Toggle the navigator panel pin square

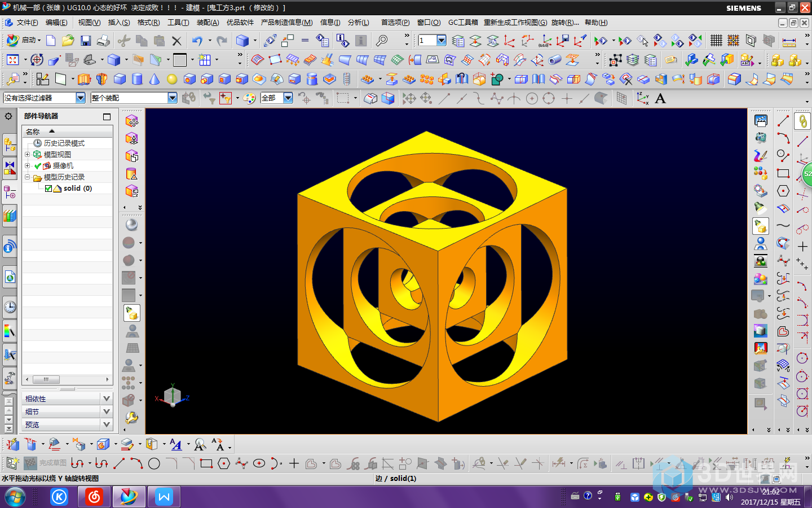coord(107,116)
